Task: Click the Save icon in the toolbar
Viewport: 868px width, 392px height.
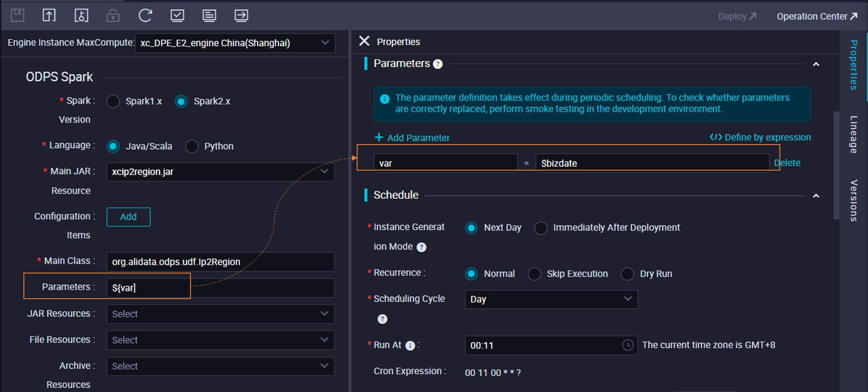Action: pyautogui.click(x=17, y=16)
